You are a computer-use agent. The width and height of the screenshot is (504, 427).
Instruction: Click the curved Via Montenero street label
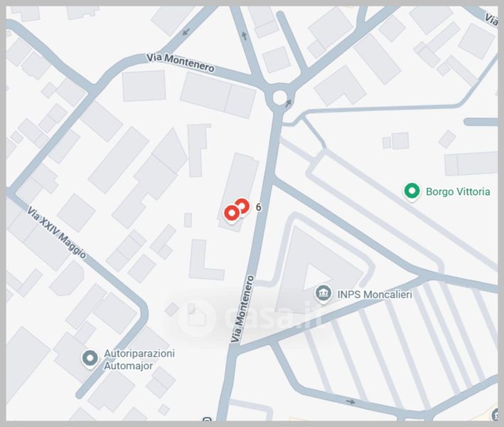coord(181,63)
